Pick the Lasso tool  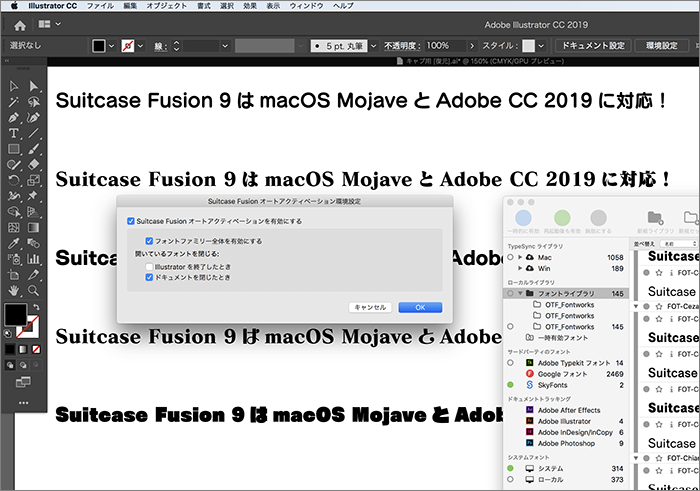pos(33,102)
